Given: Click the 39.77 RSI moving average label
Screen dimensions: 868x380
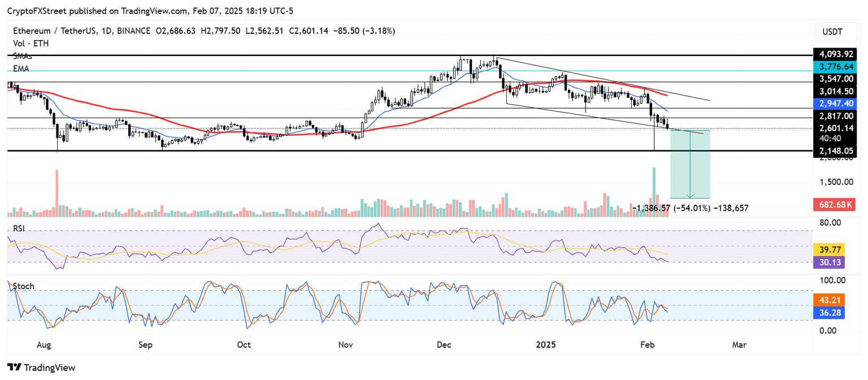Looking at the screenshot, I should [829, 249].
